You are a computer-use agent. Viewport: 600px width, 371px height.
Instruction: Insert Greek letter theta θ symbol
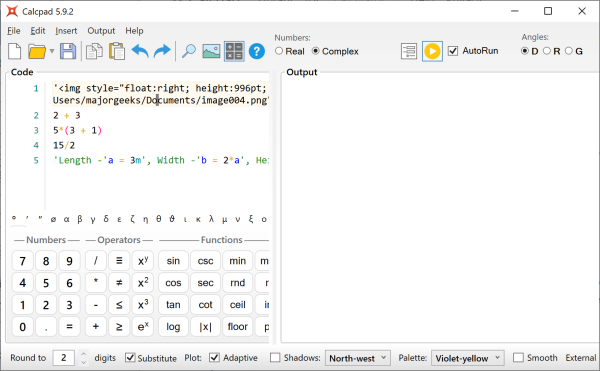[x=159, y=219]
